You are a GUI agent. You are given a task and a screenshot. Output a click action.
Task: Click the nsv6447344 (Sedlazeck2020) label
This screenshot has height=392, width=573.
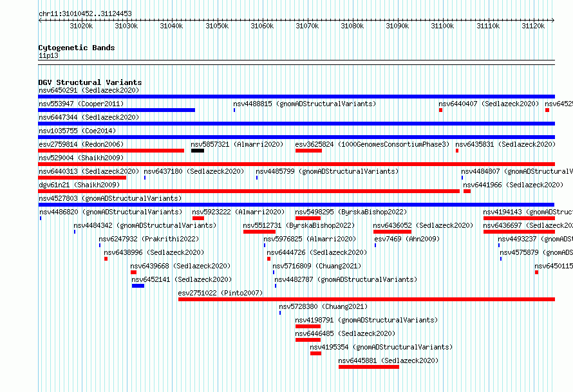(89, 117)
